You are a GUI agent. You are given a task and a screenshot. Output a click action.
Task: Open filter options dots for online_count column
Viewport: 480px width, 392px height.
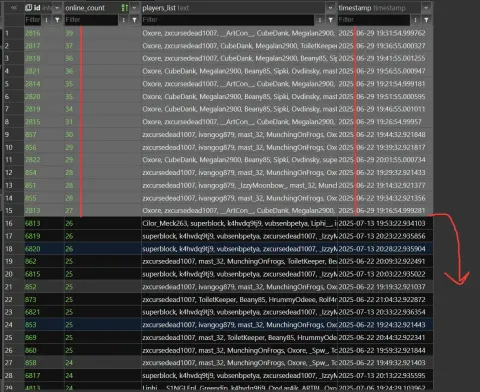tap(124, 20)
